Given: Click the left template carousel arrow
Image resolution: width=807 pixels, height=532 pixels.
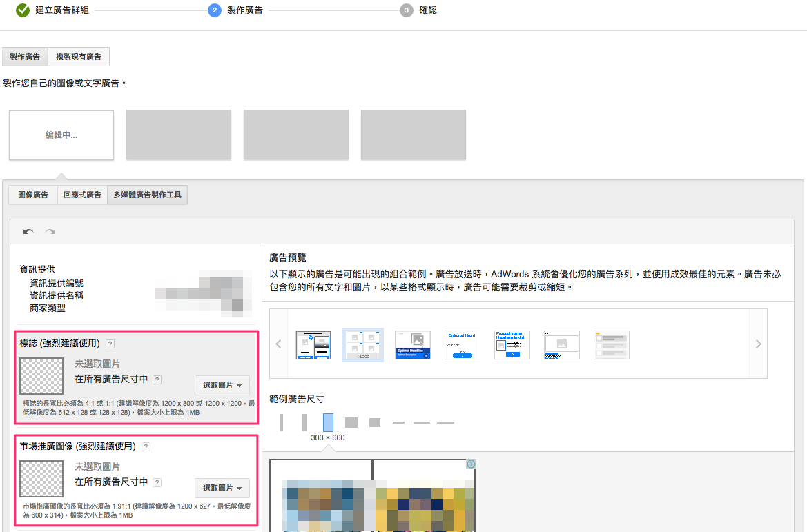Looking at the screenshot, I should (x=278, y=344).
